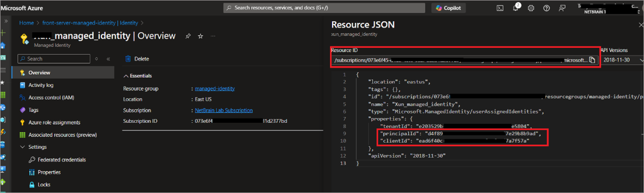Select Activity log in sidebar
Image resolution: width=644 pixels, height=193 pixels.
[41, 85]
